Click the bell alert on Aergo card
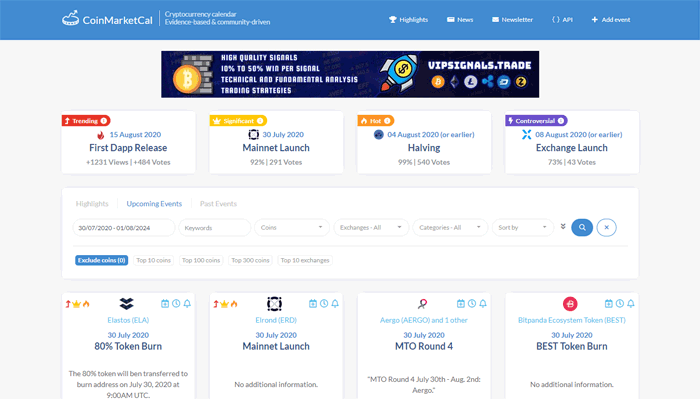The height and width of the screenshot is (399, 700). (x=483, y=303)
